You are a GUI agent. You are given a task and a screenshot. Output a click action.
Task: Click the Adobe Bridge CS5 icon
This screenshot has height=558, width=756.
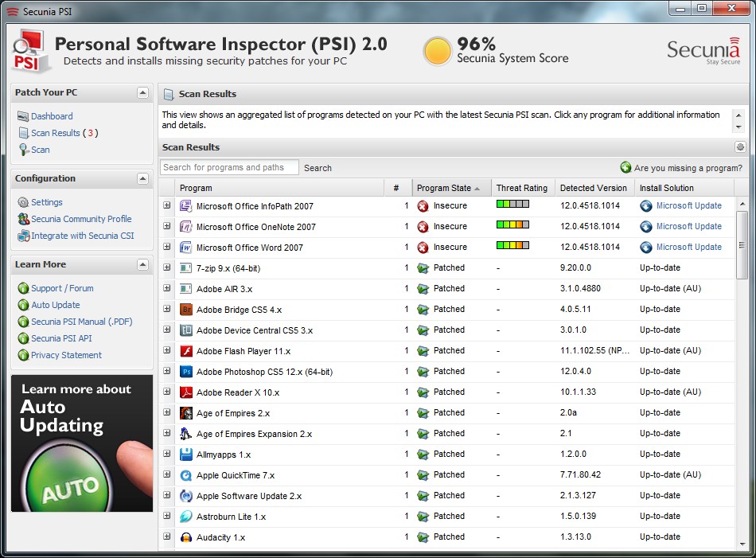click(x=185, y=309)
